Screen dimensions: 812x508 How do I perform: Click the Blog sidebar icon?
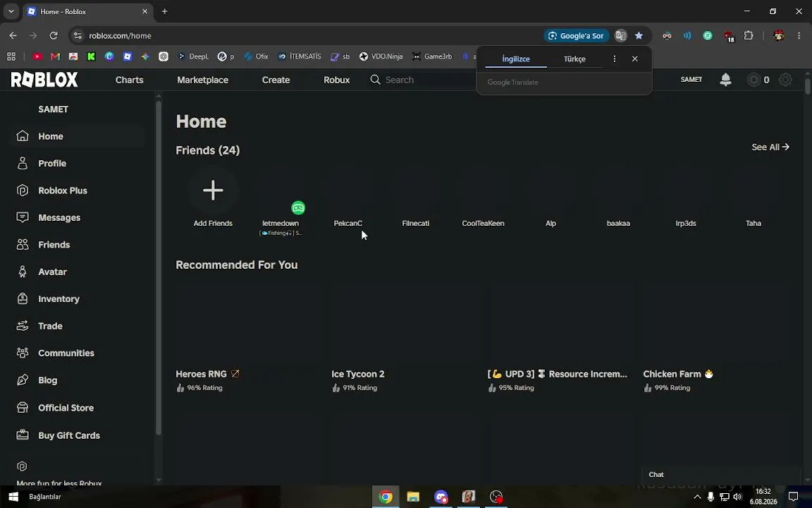click(23, 380)
